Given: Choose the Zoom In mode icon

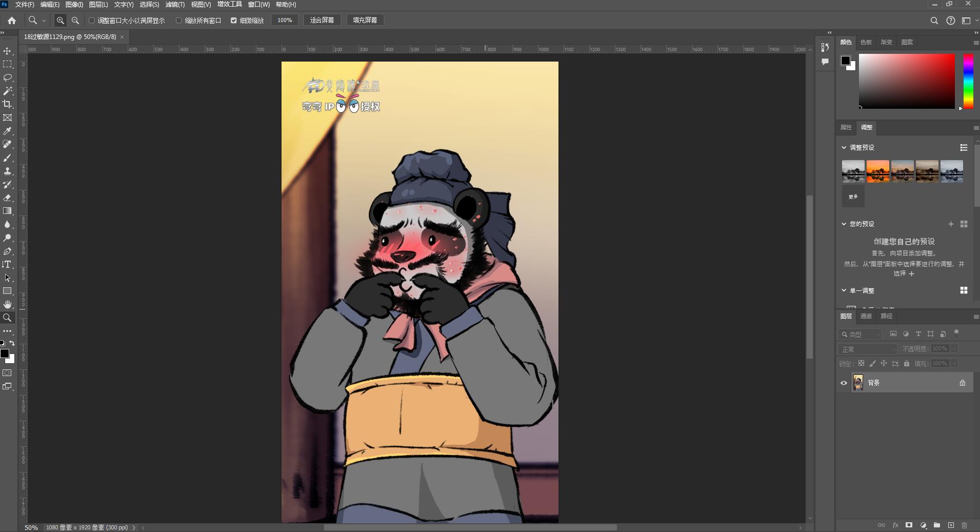Looking at the screenshot, I should click(x=61, y=21).
